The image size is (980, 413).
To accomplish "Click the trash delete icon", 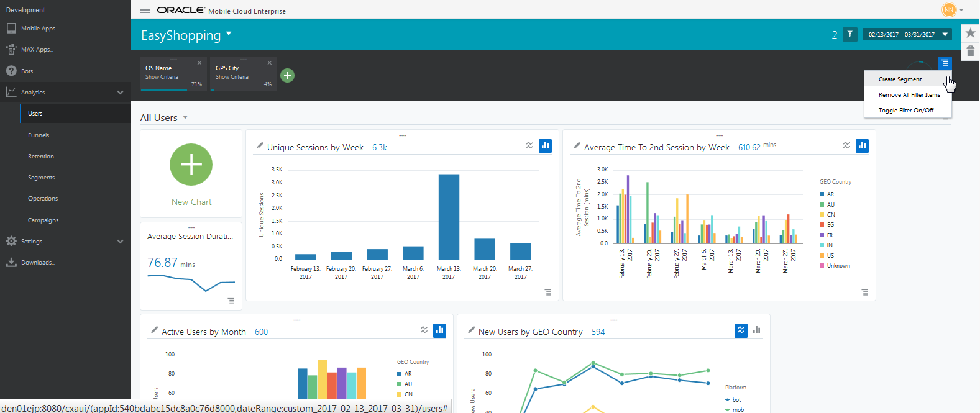I will point(970,51).
